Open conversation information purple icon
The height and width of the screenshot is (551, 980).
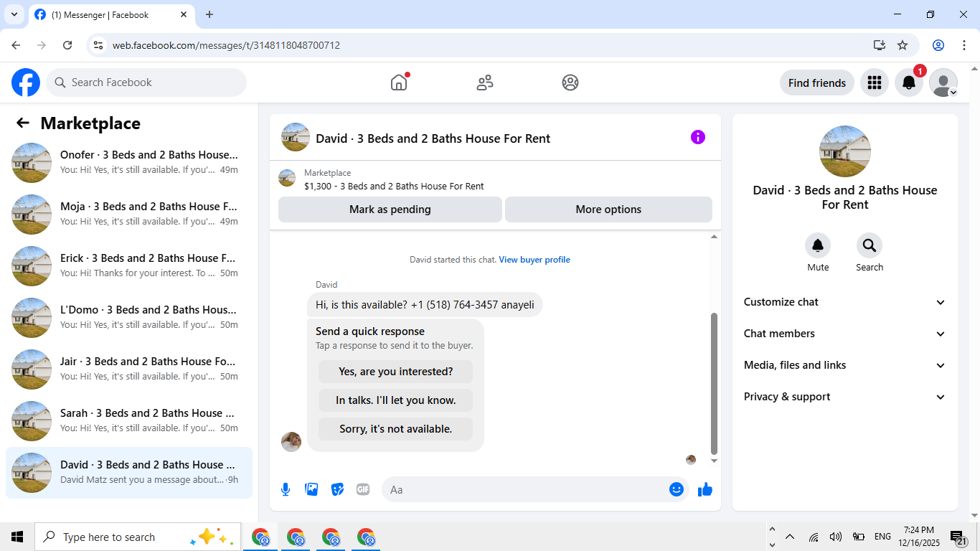click(698, 137)
